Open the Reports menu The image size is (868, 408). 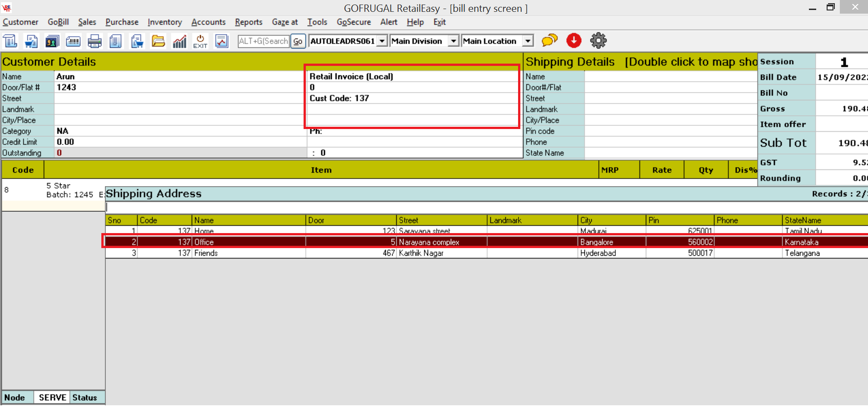pos(249,22)
